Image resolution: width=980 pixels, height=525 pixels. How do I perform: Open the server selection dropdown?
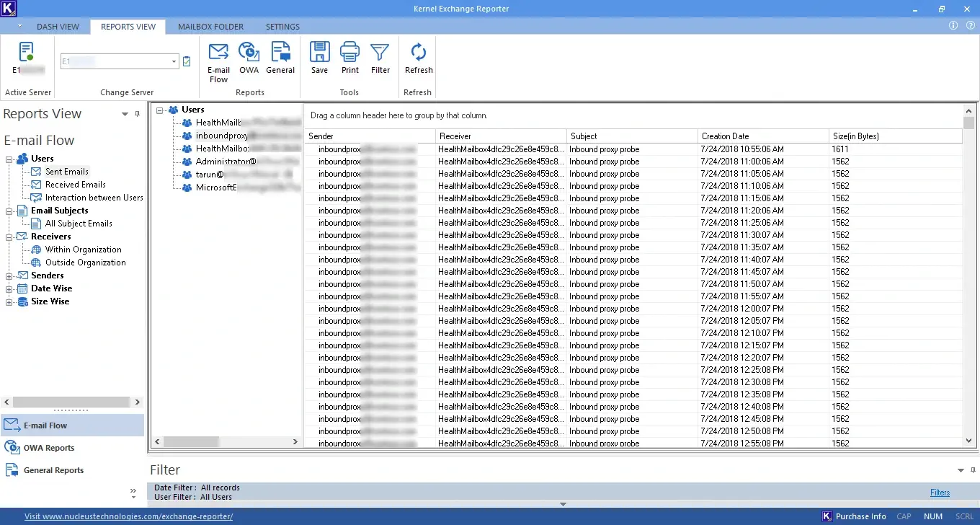point(174,62)
